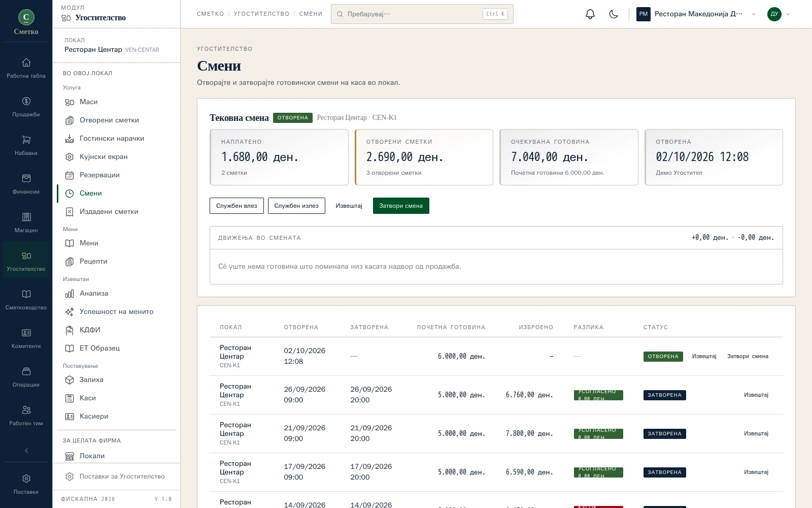Focus the Пребарувај search field
This screenshot has height=508, width=812.
click(x=422, y=14)
